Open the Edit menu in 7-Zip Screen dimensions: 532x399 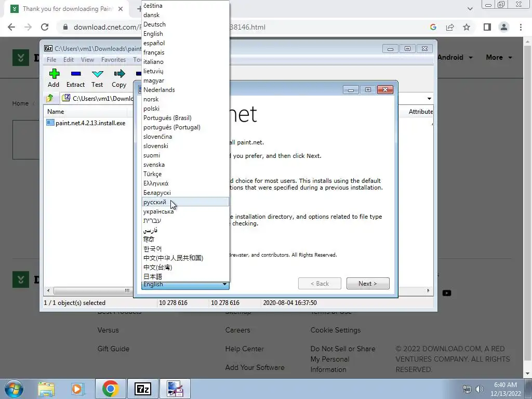point(69,60)
